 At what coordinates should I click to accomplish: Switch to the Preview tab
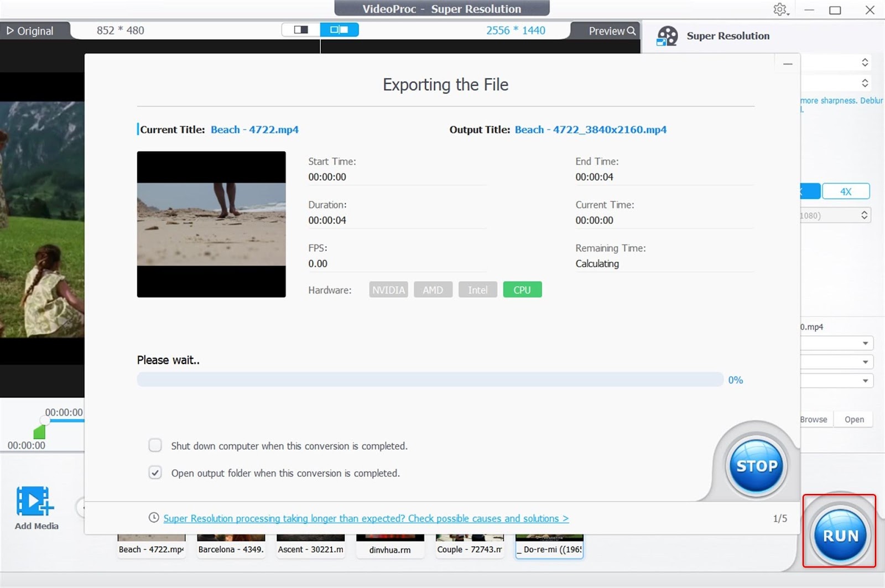coord(606,30)
